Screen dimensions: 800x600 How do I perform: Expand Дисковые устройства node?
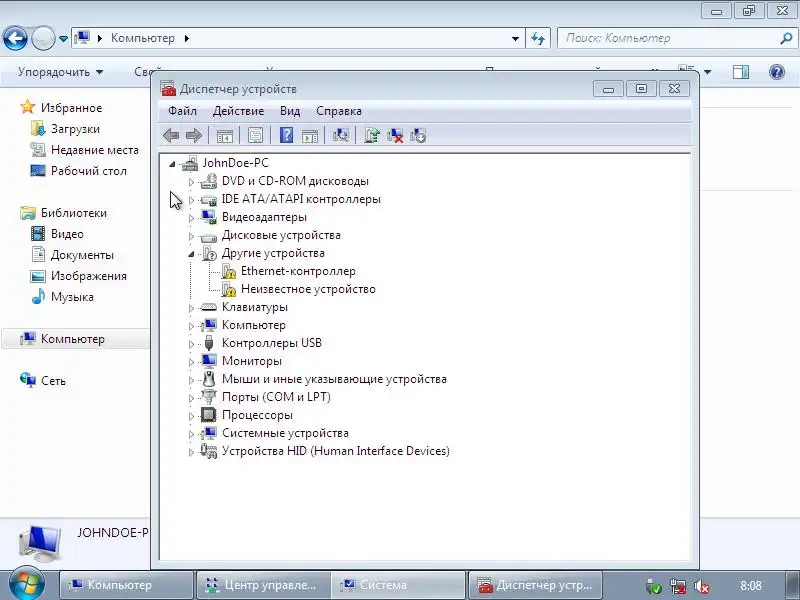191,236
